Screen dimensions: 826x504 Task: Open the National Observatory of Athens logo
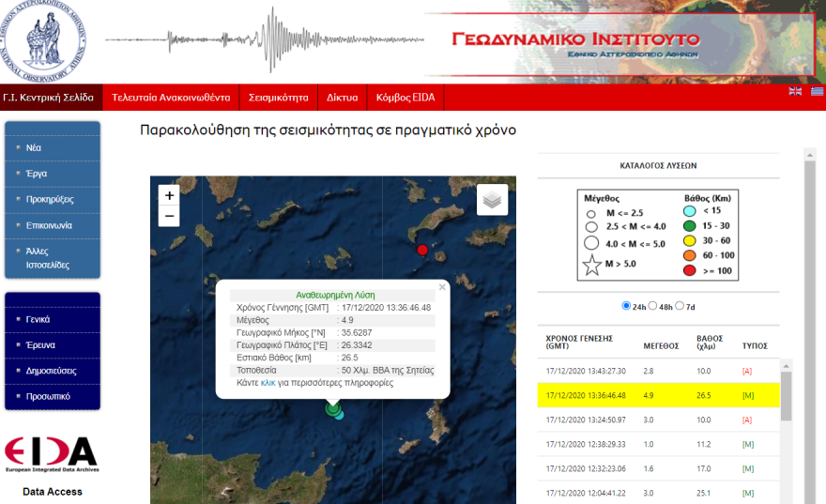coord(43,41)
